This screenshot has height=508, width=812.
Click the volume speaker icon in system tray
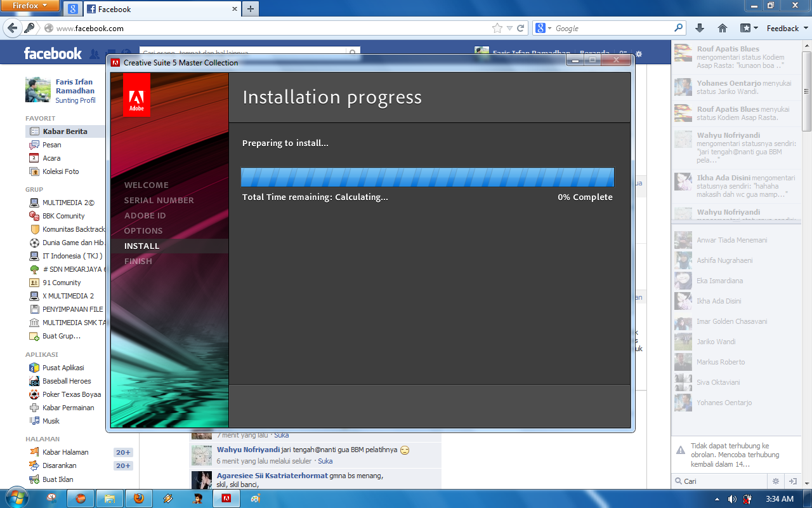pos(733,499)
